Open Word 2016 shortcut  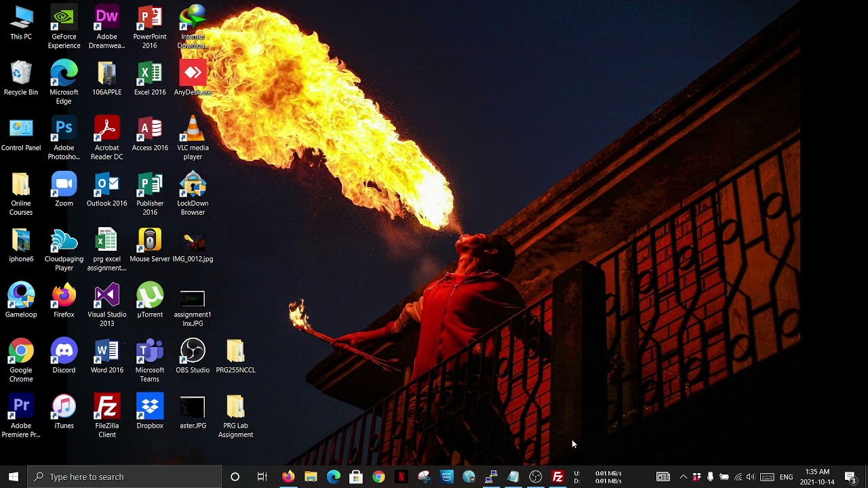coord(106,357)
